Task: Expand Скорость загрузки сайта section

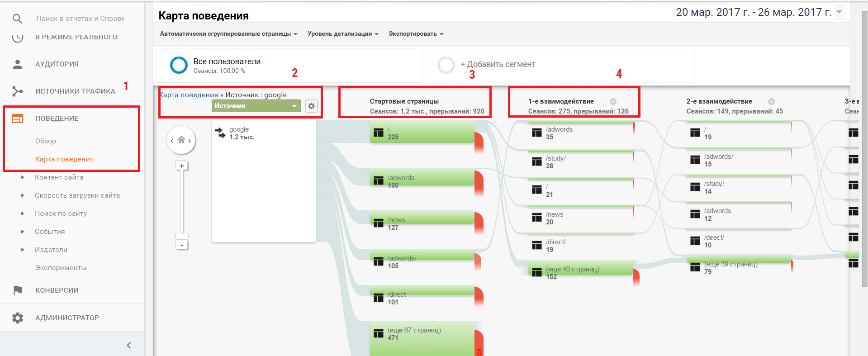Action: [23, 195]
